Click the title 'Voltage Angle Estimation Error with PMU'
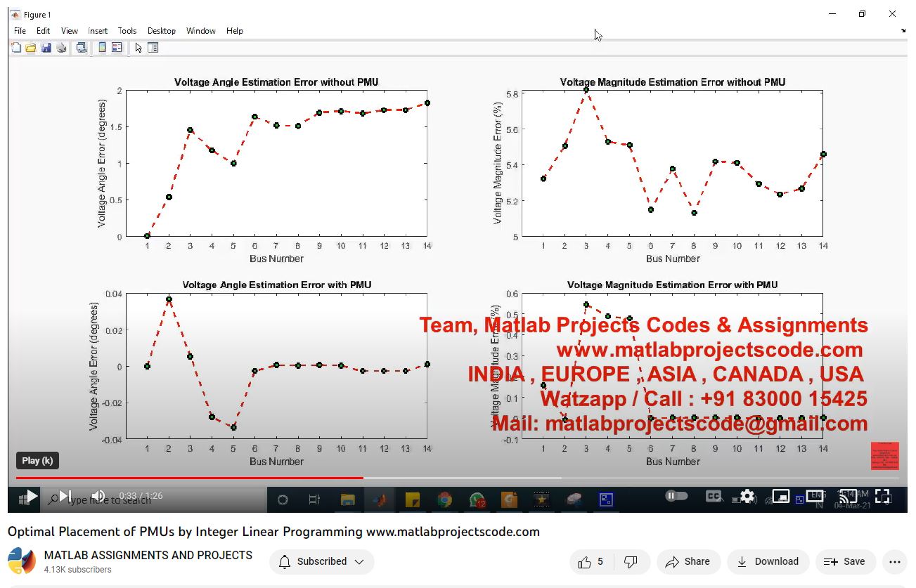Screen dimensions: 916x588 point(277,285)
